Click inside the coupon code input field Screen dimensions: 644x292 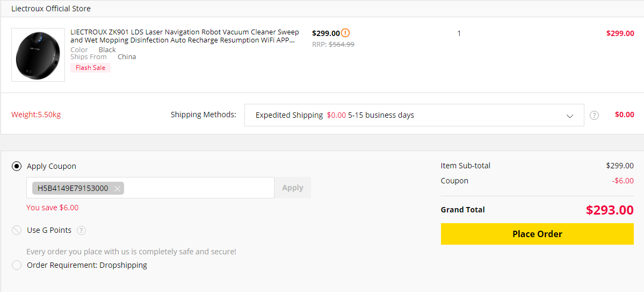[x=199, y=188]
